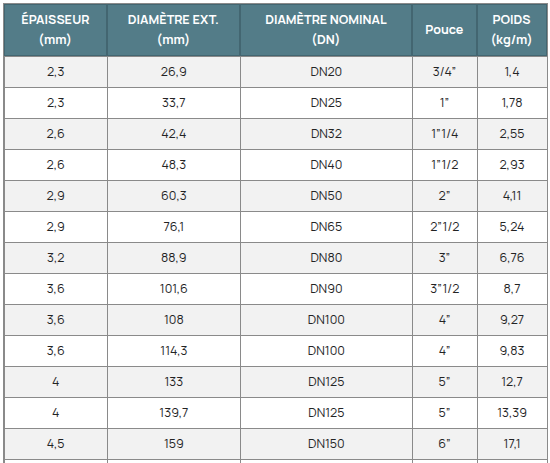Viewport: 550px width, 463px height.
Task: Click the DN50 cell
Action: (326, 196)
